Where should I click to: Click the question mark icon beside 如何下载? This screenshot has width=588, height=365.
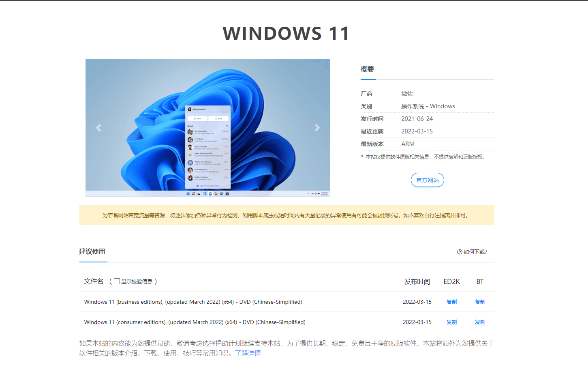[459, 252]
